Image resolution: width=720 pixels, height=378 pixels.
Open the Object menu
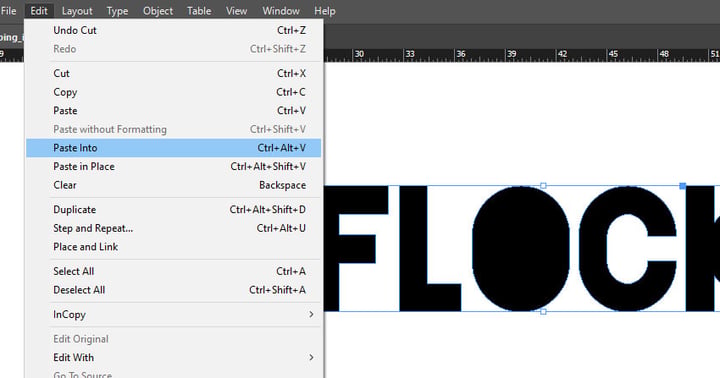point(158,11)
